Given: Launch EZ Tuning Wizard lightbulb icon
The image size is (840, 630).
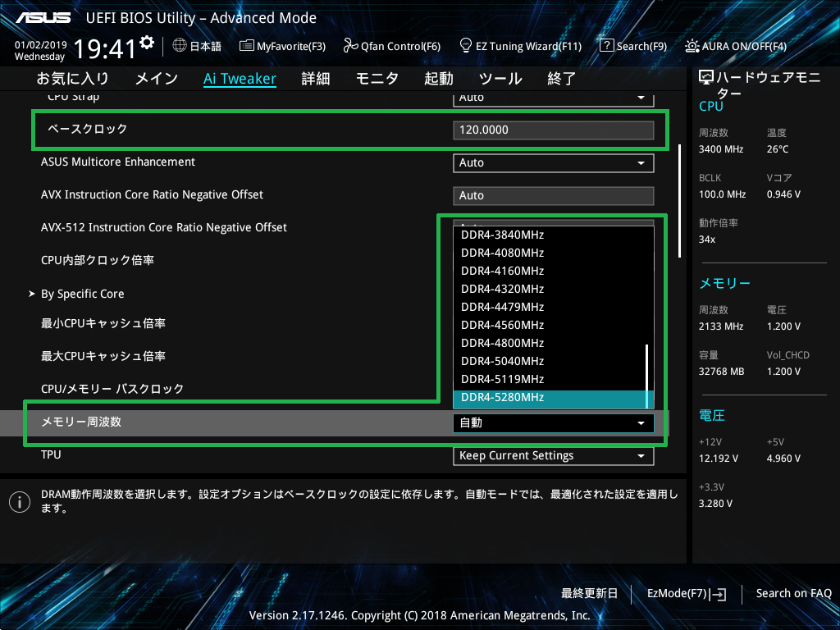Looking at the screenshot, I should click(465, 45).
